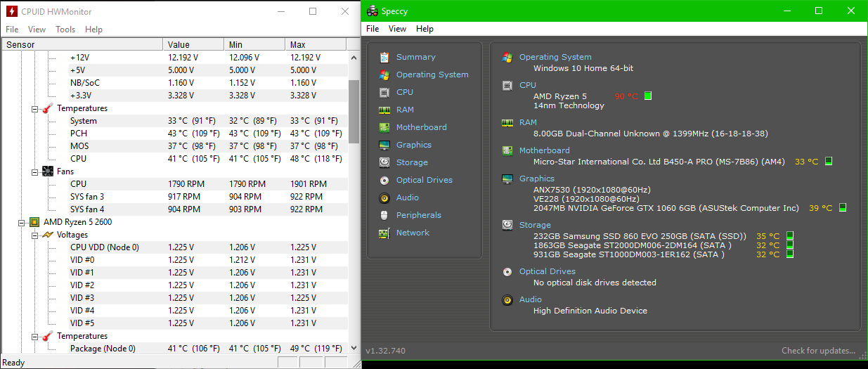Click the monitor icon beside Graphics summary heading
This screenshot has height=369, width=868.
tap(507, 179)
